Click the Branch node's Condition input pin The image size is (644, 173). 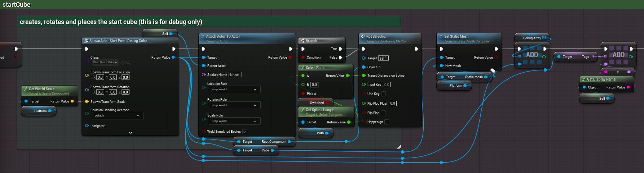303,58
